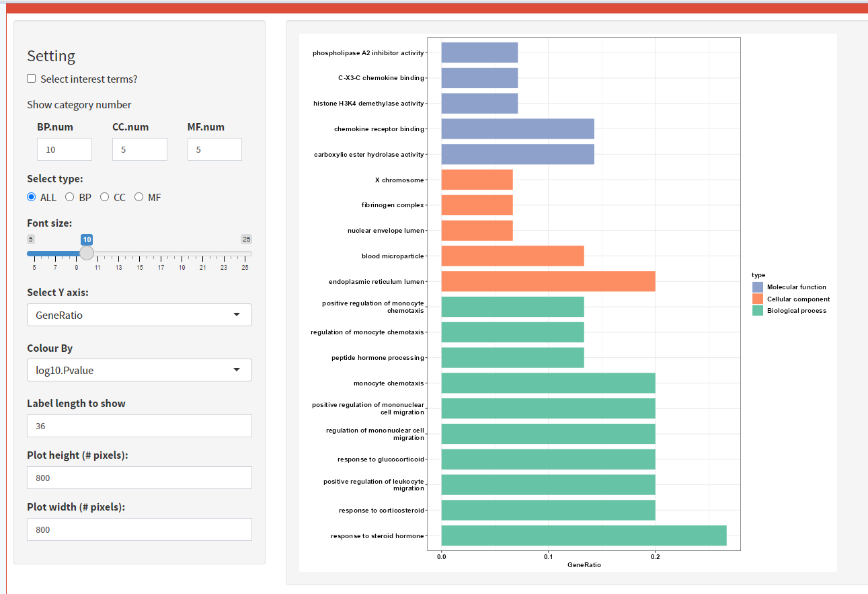Select the CC type radio button
This screenshot has width=868, height=594.
(x=104, y=197)
